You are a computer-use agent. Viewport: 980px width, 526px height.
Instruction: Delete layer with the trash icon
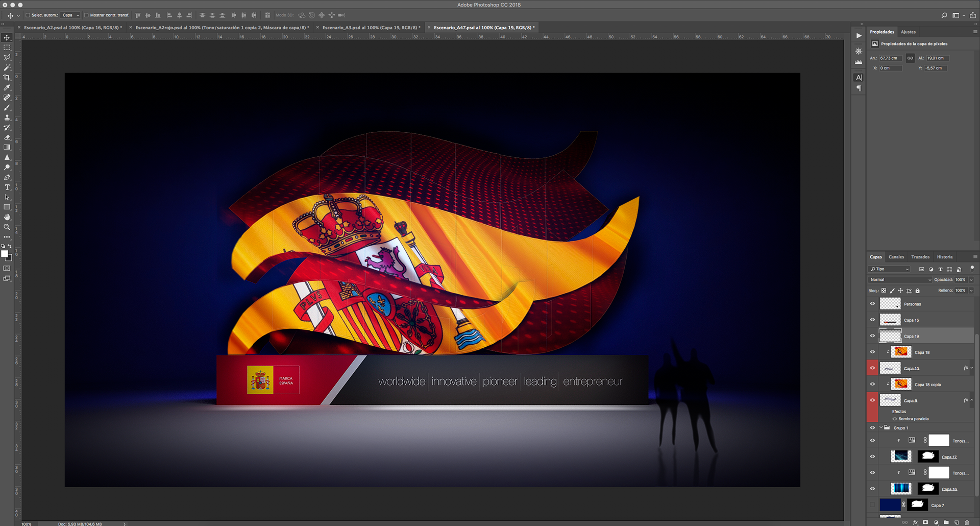[x=967, y=522]
